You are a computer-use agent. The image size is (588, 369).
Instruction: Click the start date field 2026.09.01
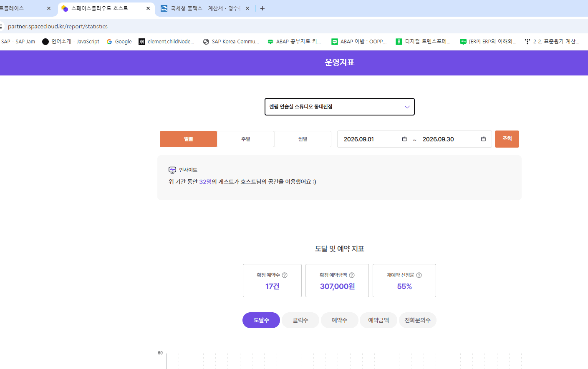click(x=359, y=139)
